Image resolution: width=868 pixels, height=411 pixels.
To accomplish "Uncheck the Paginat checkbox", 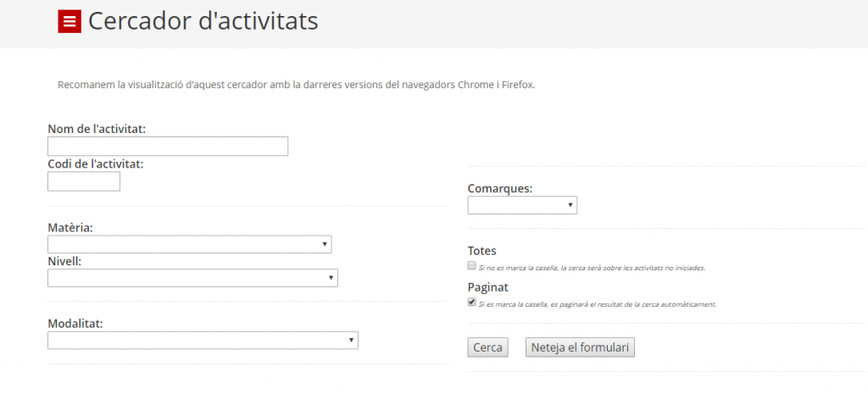I will coord(472,303).
